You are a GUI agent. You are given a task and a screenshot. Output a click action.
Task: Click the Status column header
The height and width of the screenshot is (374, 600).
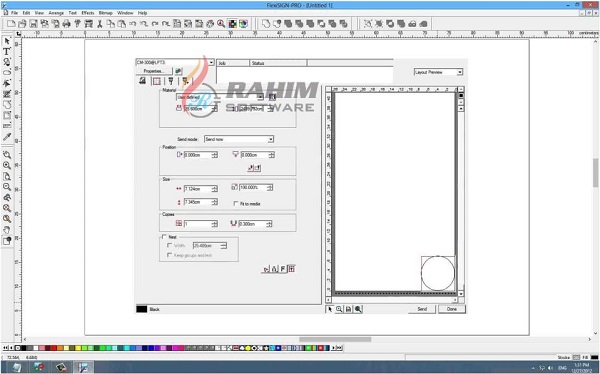tap(278, 63)
